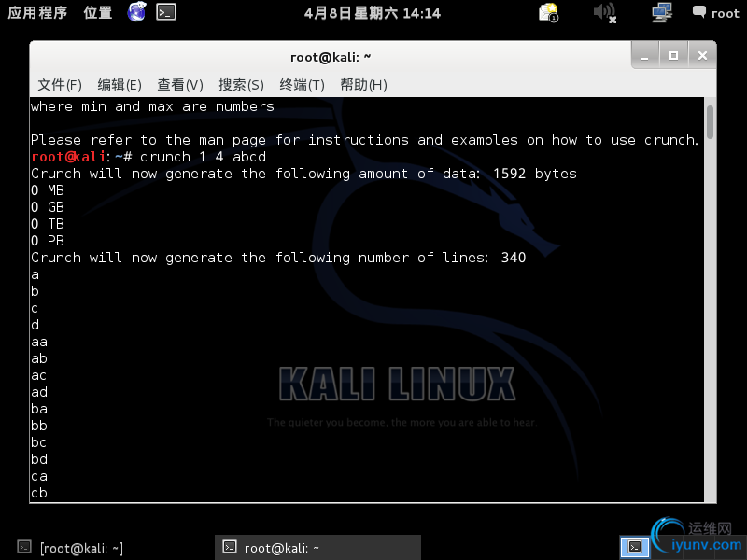747x560 pixels.
Task: Select the root@kali: ~ taskbar button
Action: pyautogui.click(x=318, y=548)
